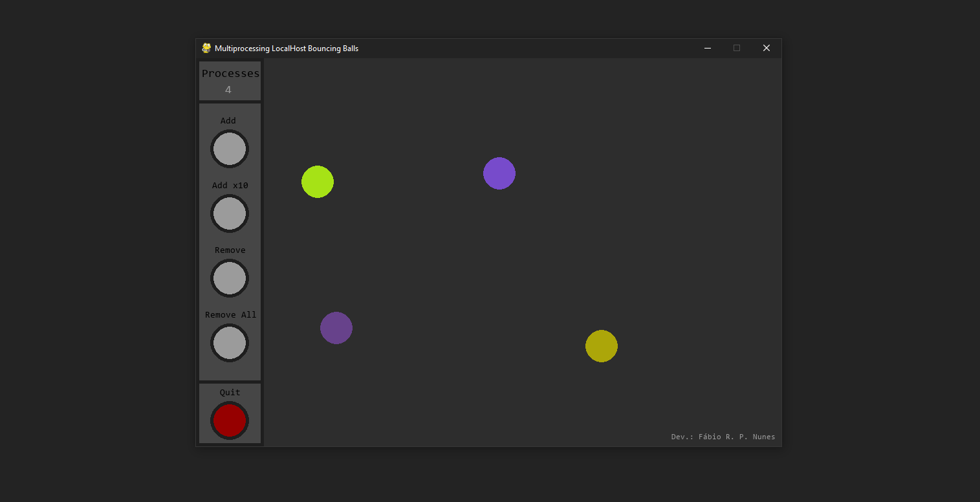Click the window title text
This screenshot has width=980, height=502.
287,48
